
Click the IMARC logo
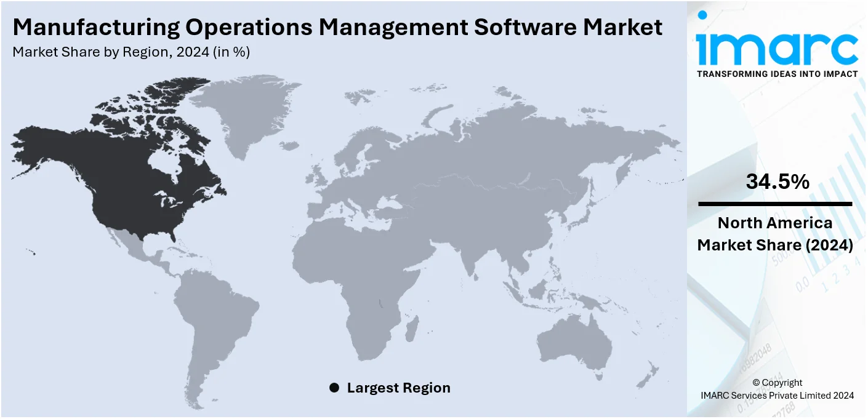point(776,47)
